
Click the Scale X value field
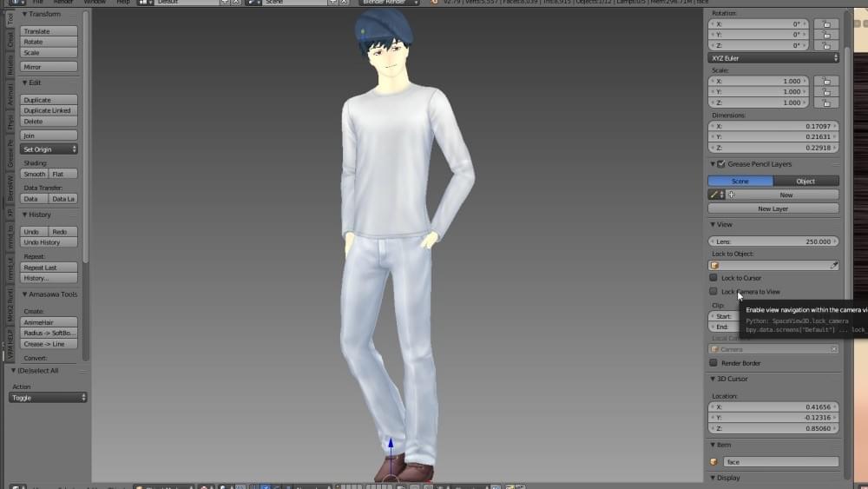759,81
